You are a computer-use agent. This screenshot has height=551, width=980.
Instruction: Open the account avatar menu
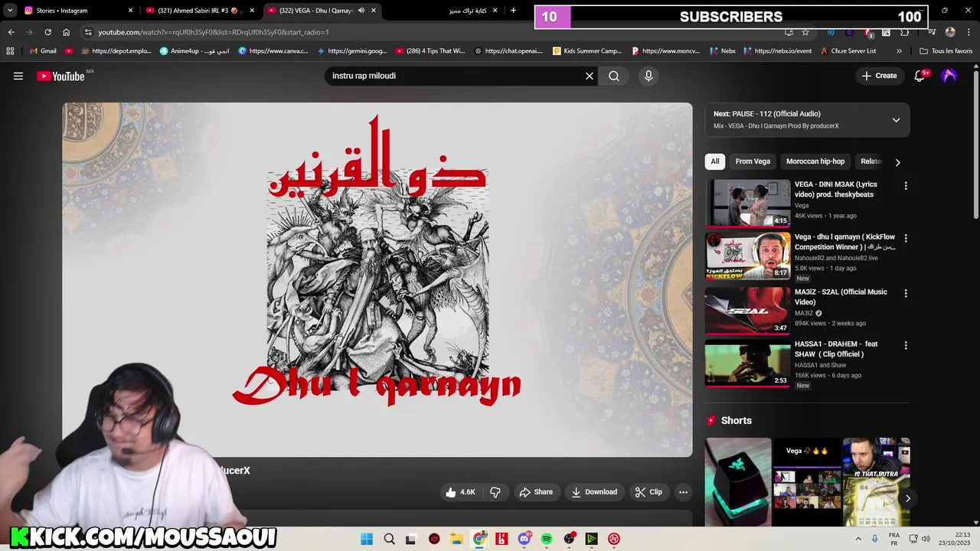point(949,76)
